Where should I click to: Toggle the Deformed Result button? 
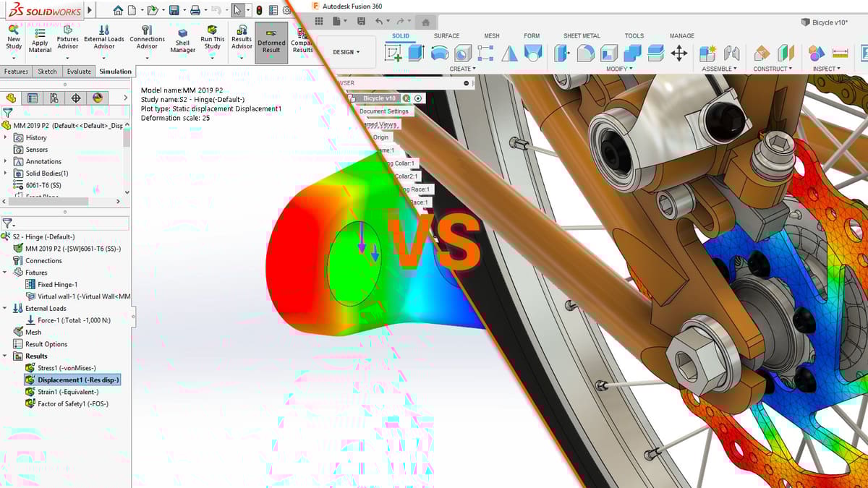[x=271, y=41]
